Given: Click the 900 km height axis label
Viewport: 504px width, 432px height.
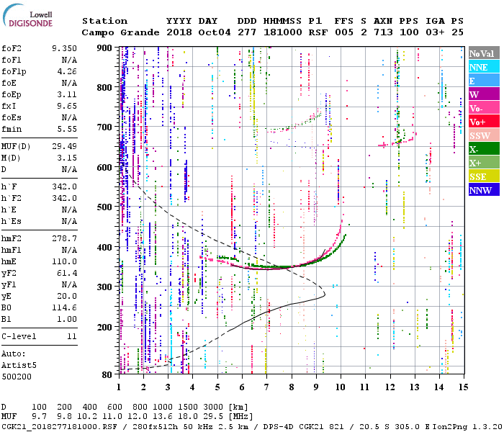Looking at the screenshot, I should tap(104, 48).
